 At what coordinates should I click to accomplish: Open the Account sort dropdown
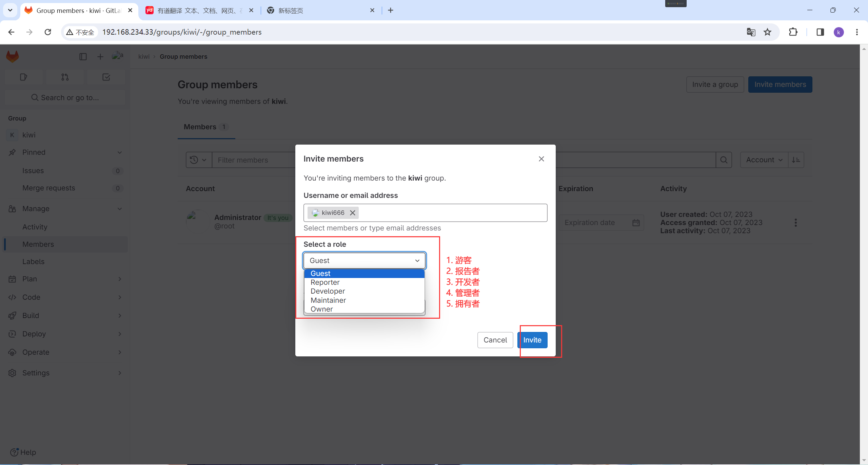764,160
